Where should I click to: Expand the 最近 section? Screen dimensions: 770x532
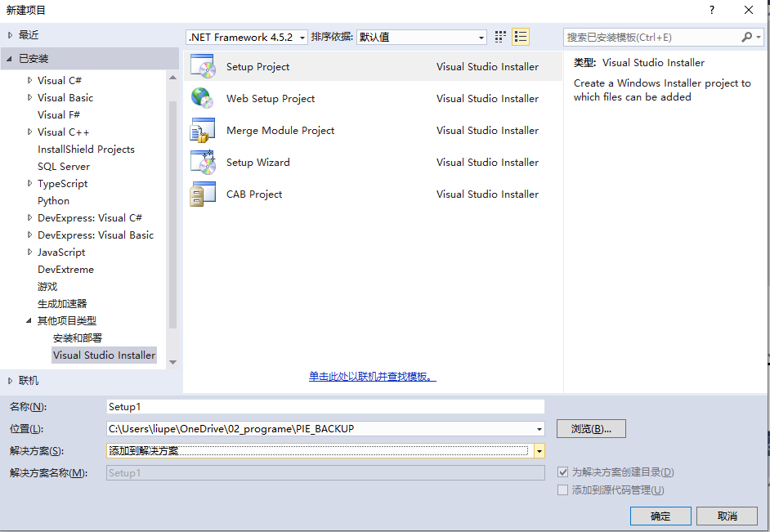(11, 35)
